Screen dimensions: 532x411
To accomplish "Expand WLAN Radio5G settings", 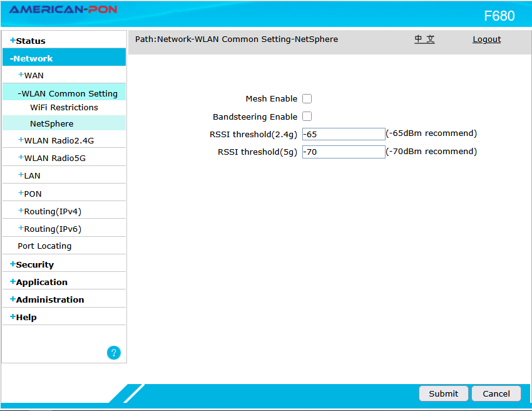I will tap(54, 158).
